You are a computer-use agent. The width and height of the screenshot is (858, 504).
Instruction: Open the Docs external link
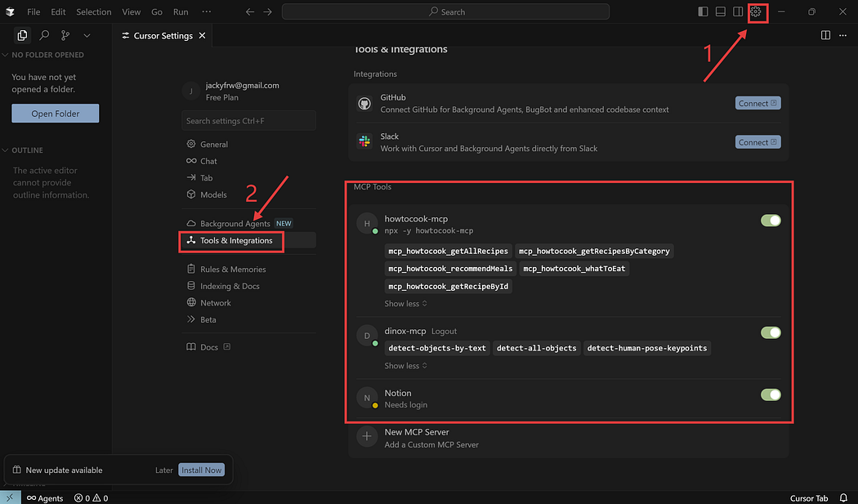point(208,347)
